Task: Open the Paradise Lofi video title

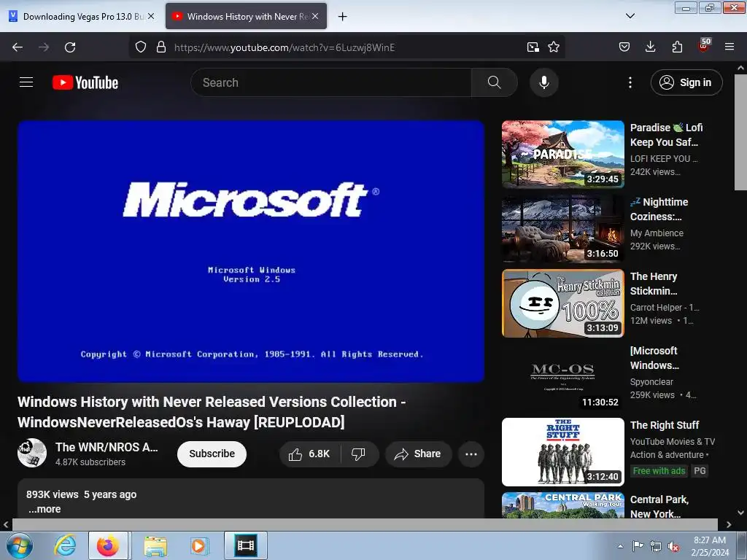Action: pyautogui.click(x=667, y=135)
